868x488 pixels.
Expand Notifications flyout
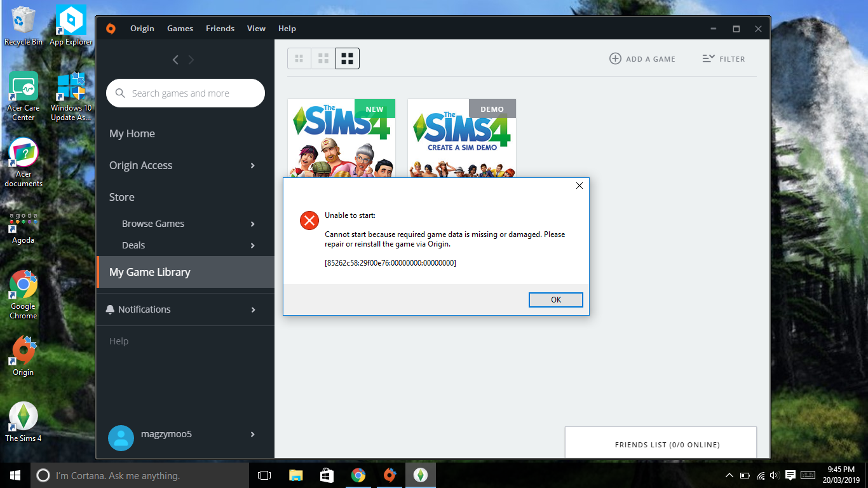point(253,309)
